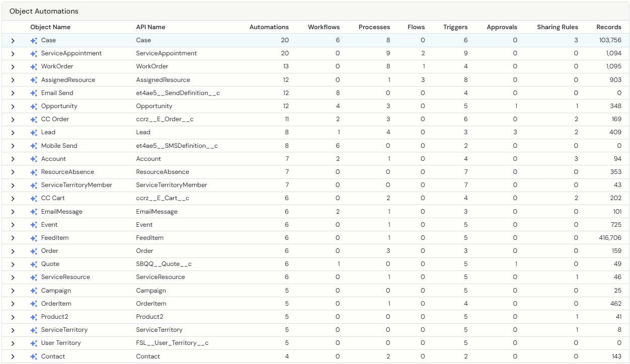Select API name et4ae5__SendDefinition__c
The width and height of the screenshot is (630, 364).
coord(178,93)
